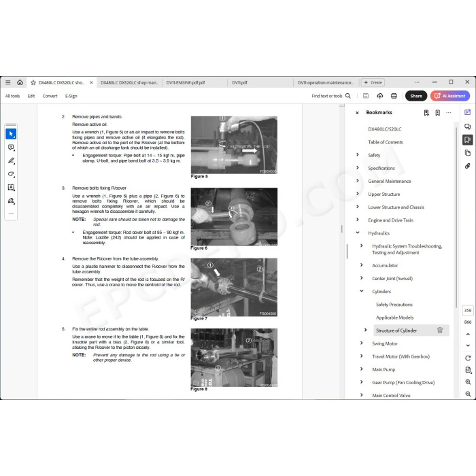Expand Engine and Drive Train bookmark
The width and height of the screenshot is (476, 476).
(358, 220)
